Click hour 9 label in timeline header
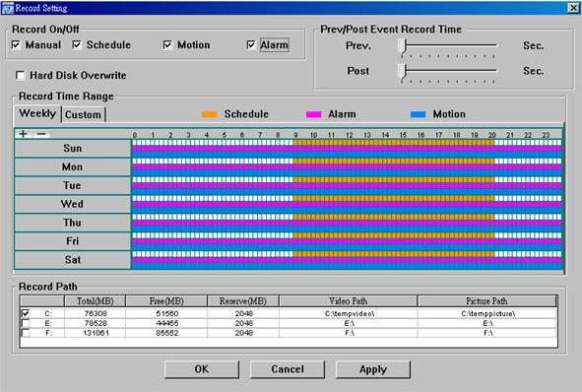This screenshot has width=582, height=392. [295, 135]
